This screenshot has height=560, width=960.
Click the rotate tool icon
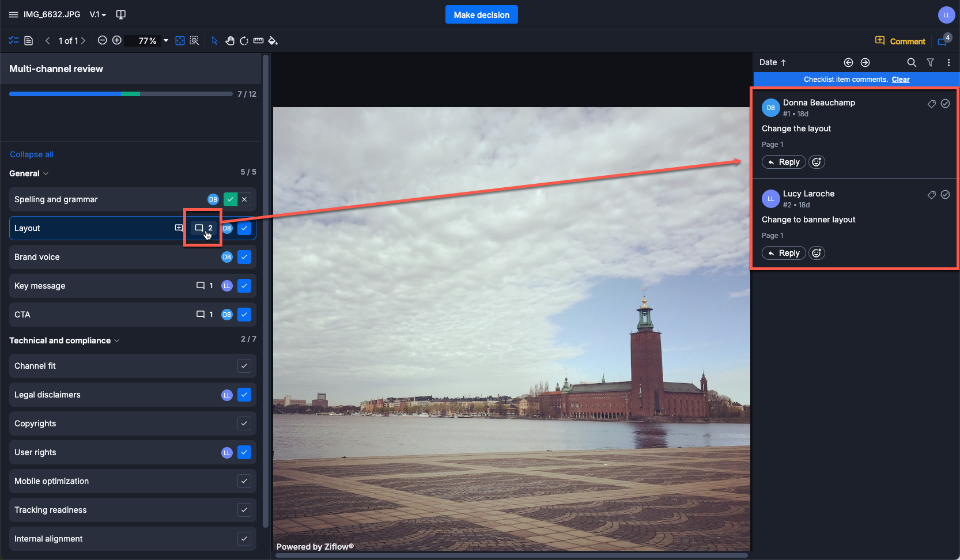coord(244,40)
